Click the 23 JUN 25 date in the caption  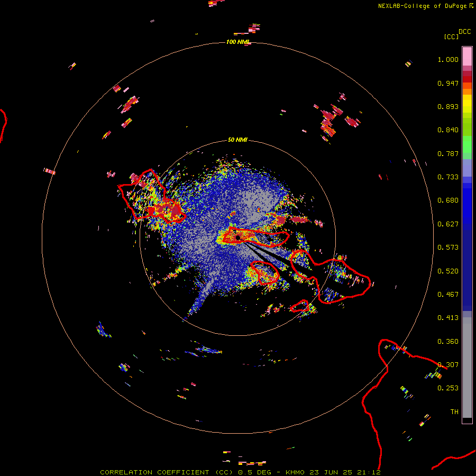[x=331, y=472]
